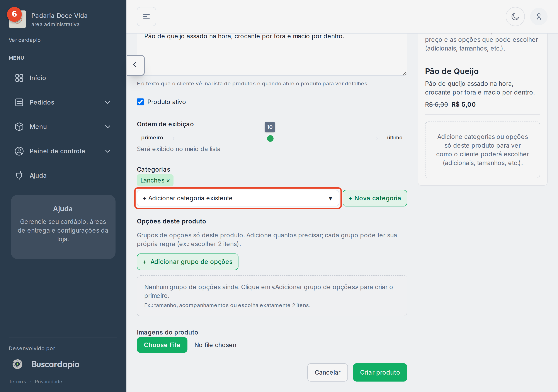Remove the Lanches category tag
Viewport: 558px width, 392px height.
(168, 181)
